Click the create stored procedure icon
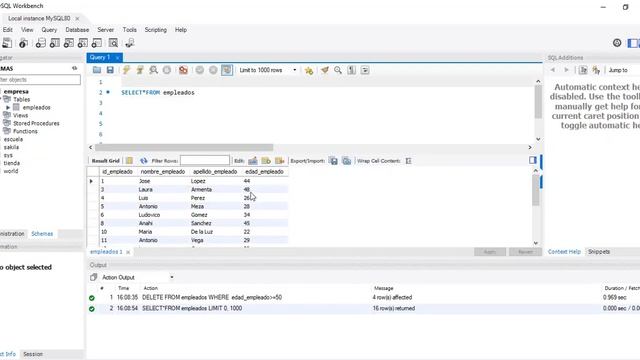640x360 pixels. 82,43
